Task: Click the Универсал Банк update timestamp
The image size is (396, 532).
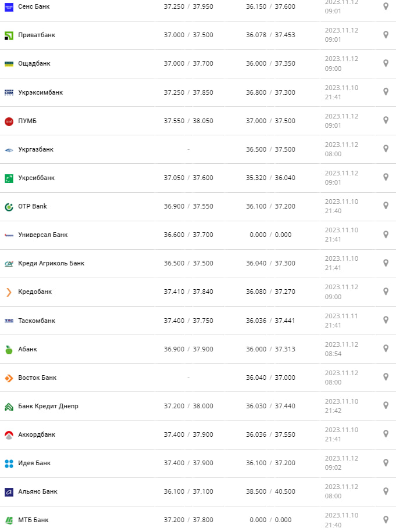Action: pos(341,235)
